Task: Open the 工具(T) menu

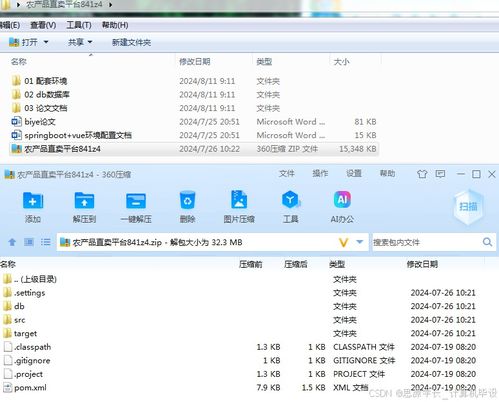Action: pyautogui.click(x=79, y=25)
